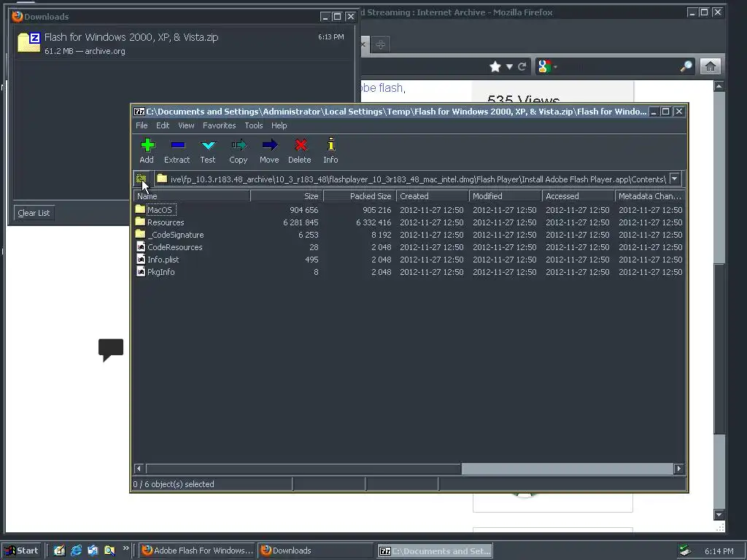Viewport: 747px width, 560px height.
Task: Open a new tab in Firefox
Action: (x=380, y=44)
